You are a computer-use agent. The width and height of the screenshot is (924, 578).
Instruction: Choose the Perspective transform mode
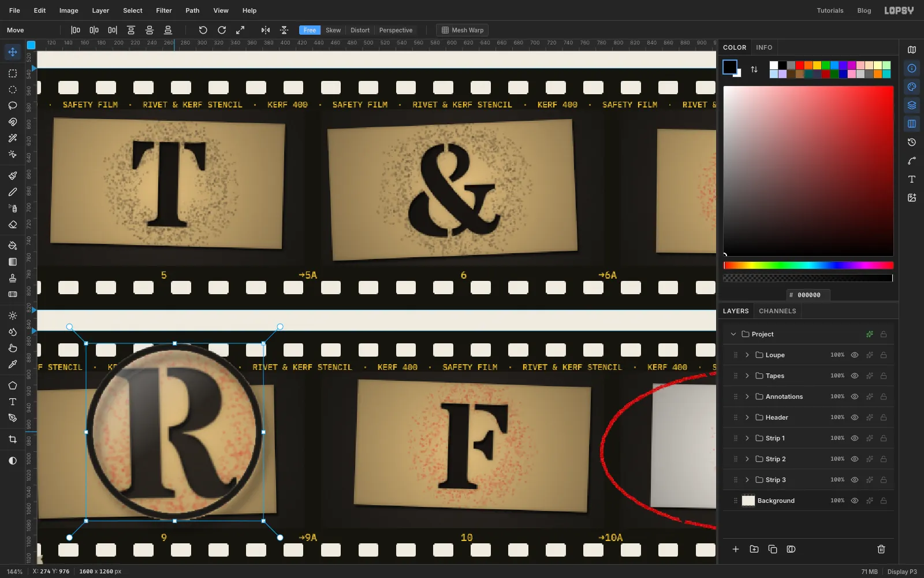tap(396, 30)
